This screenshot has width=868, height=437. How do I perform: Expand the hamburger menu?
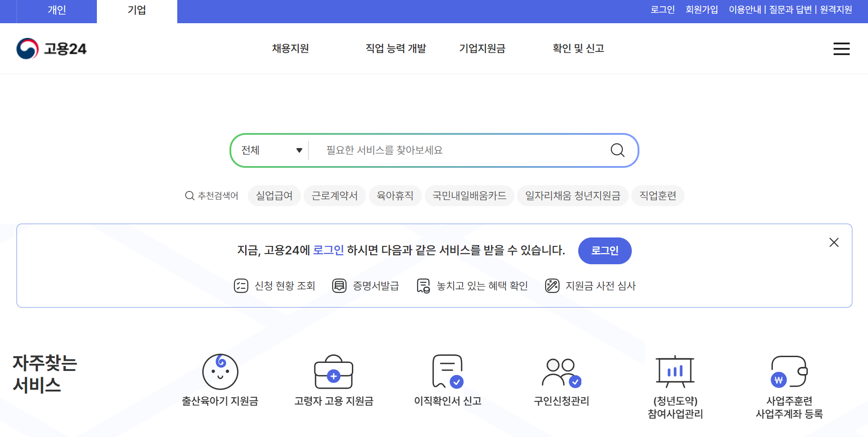point(841,49)
